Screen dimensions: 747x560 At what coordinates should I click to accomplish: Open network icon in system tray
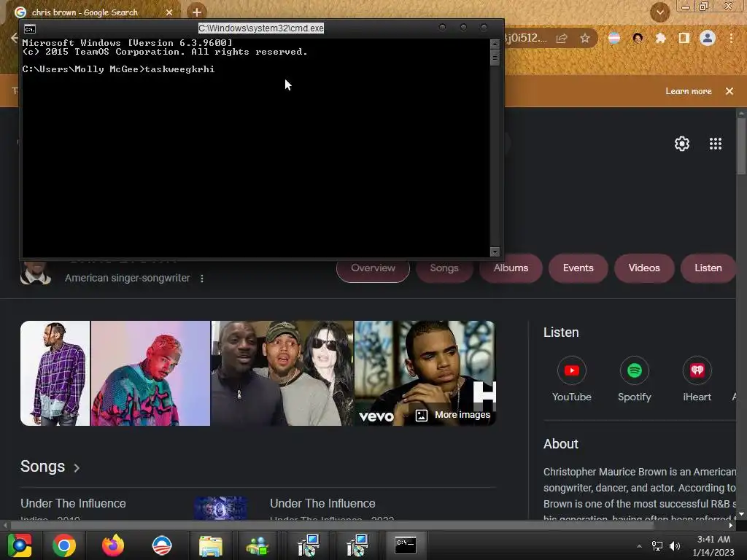click(x=657, y=546)
